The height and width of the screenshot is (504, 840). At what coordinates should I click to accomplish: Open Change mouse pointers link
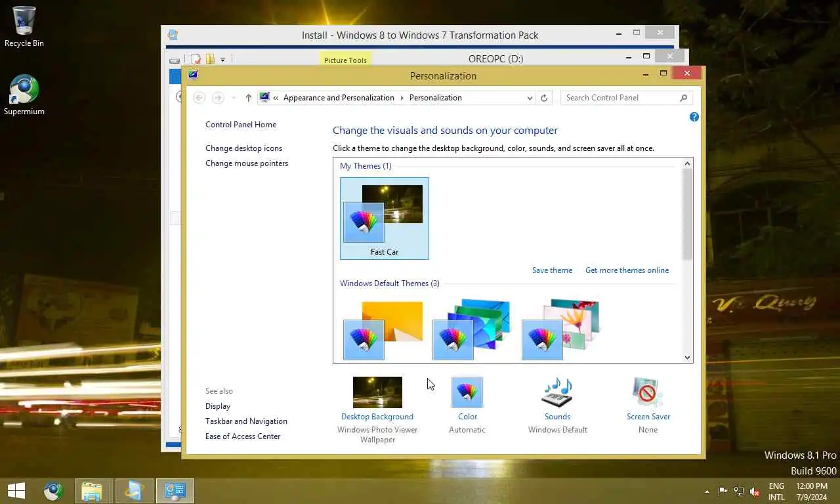(247, 163)
